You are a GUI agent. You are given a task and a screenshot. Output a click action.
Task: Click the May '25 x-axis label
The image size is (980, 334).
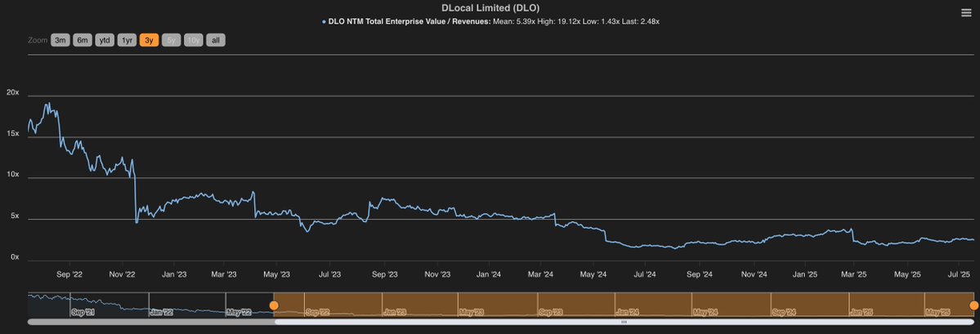(x=908, y=274)
